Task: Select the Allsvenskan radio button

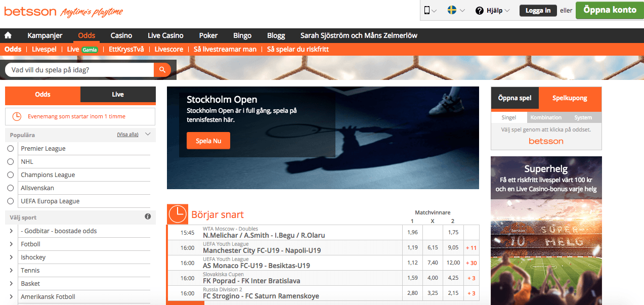Action: (11, 188)
